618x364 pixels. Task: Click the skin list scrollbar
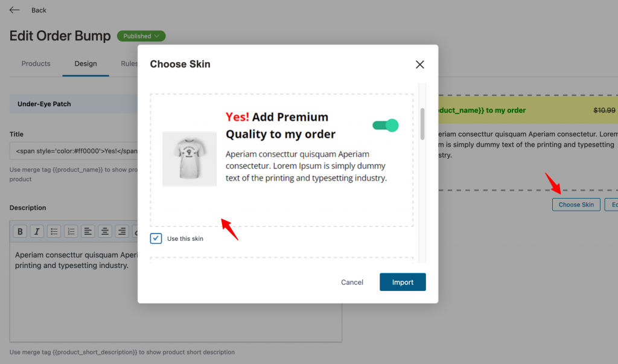point(422,124)
